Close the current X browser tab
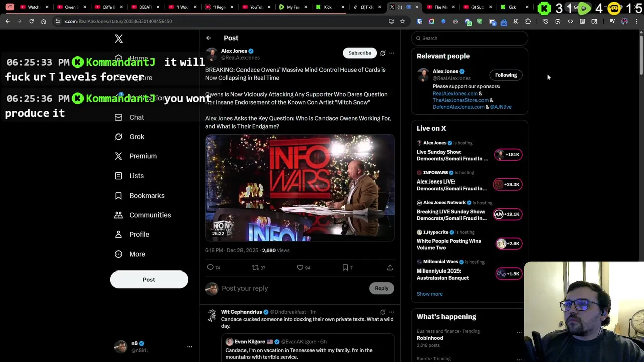 (416, 7)
